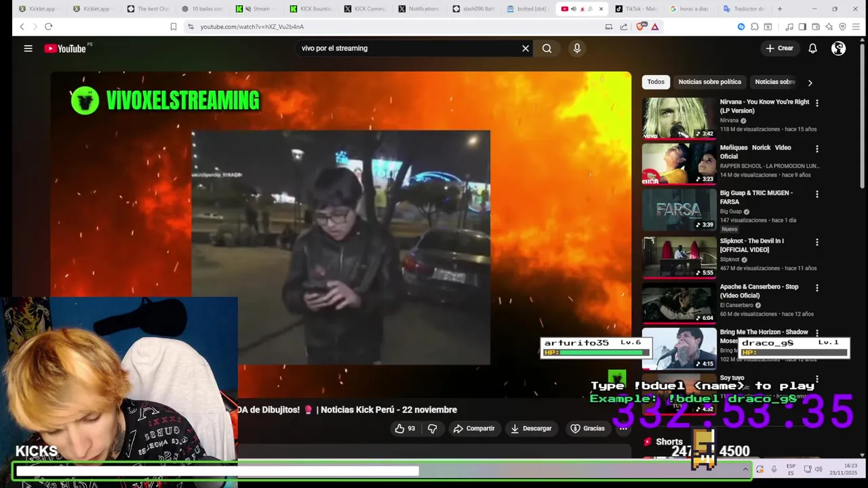Screen dimensions: 868x488
Task: Switch to the TikTok browser tab
Action: (x=636, y=9)
